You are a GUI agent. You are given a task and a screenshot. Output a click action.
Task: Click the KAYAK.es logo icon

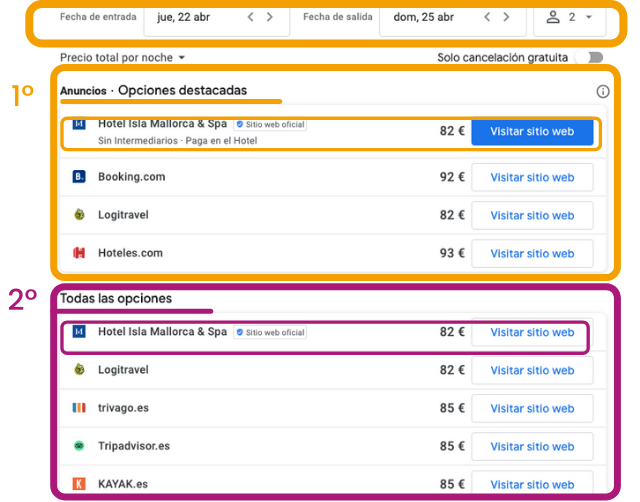point(79,484)
